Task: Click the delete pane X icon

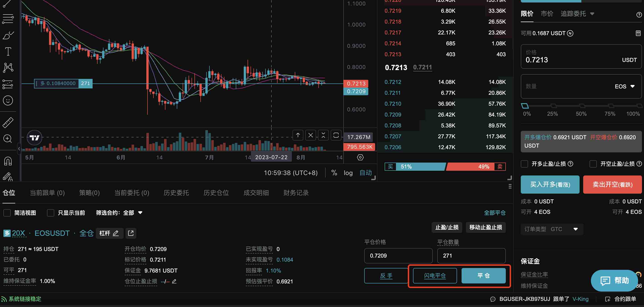Action: (310, 135)
